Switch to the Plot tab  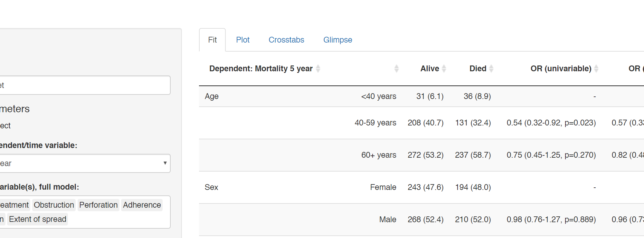[x=243, y=40]
